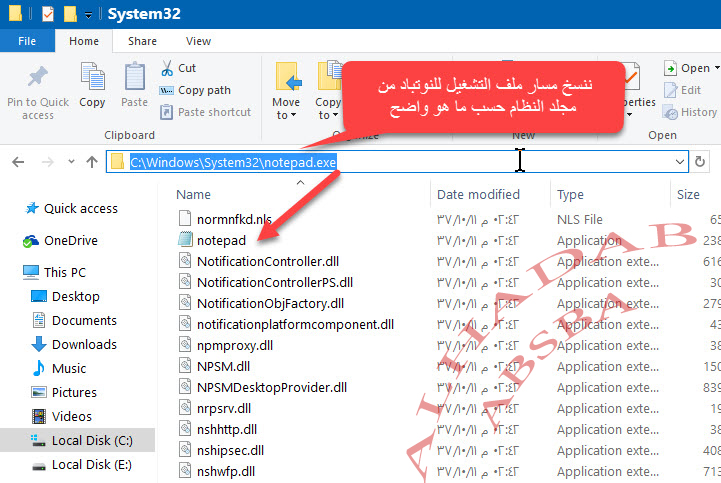This screenshot has width=721, height=483.
Task: Click the History button in Open group
Action: point(690,112)
